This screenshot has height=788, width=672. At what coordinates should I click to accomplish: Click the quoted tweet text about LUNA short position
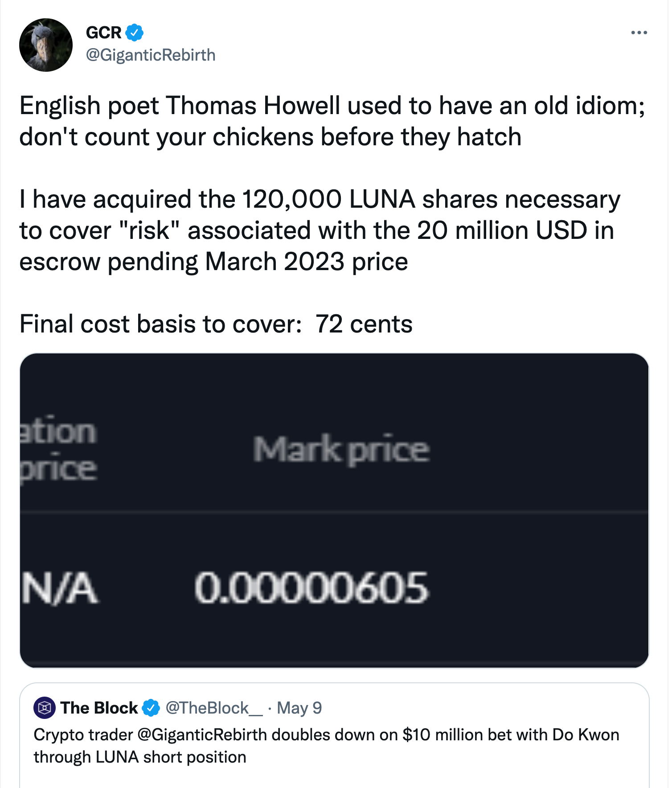(326, 746)
